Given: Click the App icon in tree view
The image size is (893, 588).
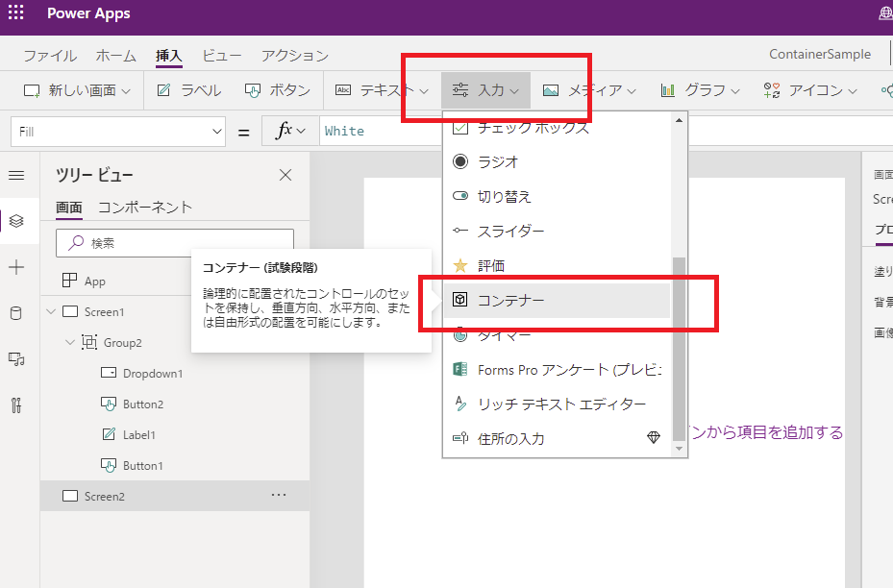Looking at the screenshot, I should 69,281.
